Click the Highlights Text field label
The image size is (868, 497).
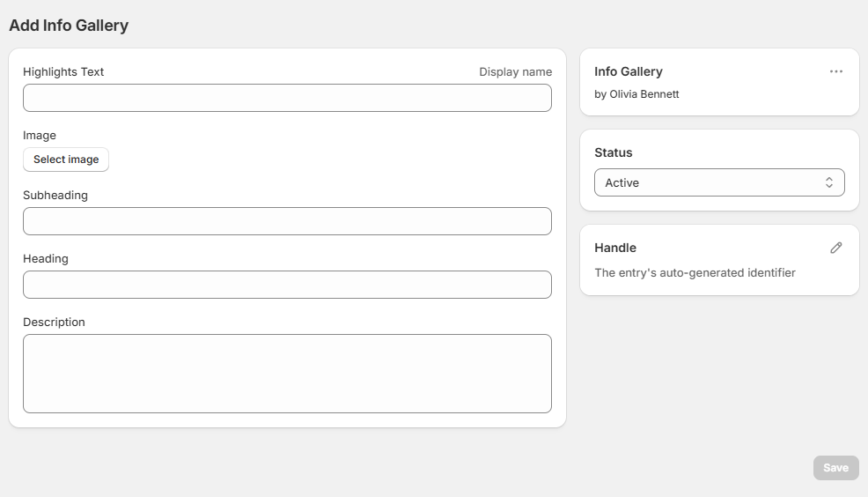[63, 72]
